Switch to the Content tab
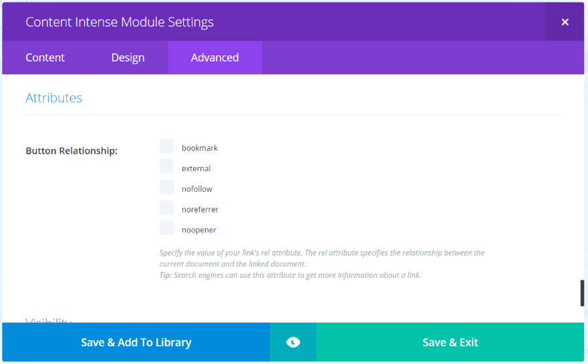The image size is (588, 364). coord(45,57)
